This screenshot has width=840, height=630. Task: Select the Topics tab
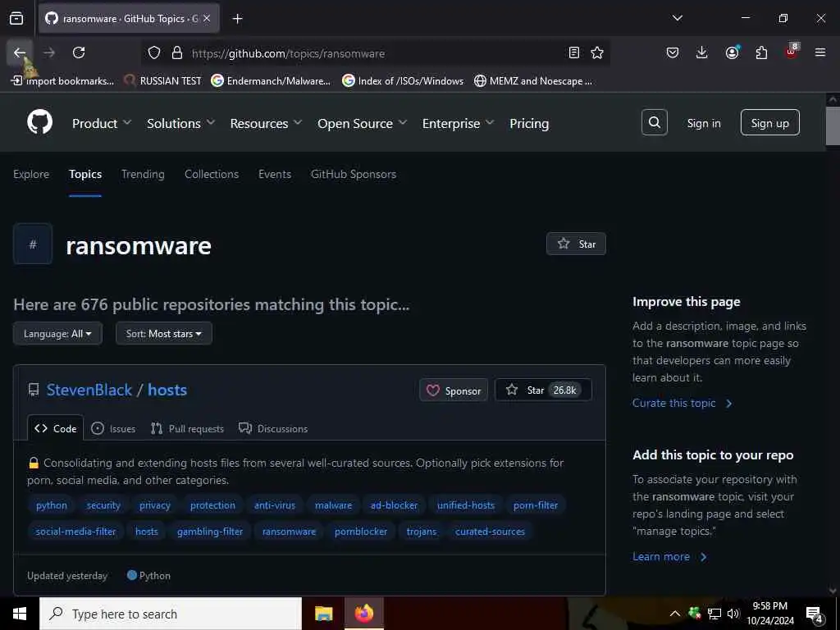[x=85, y=174]
